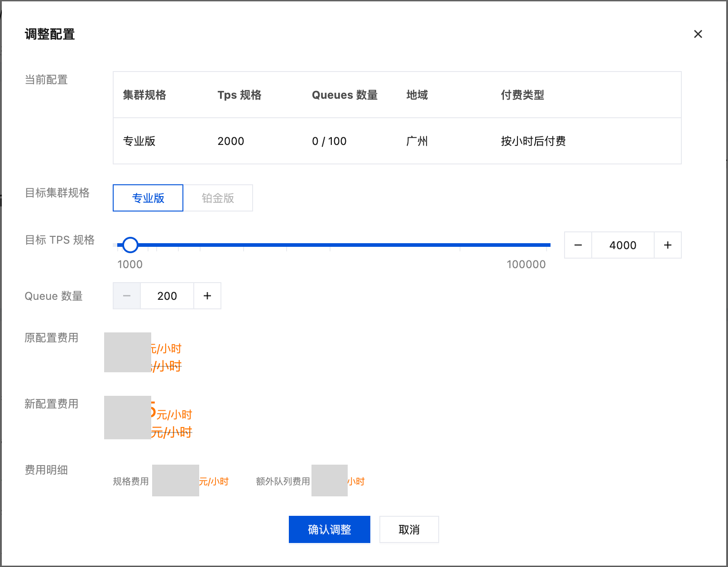Click the 地域 column header

[417, 95]
